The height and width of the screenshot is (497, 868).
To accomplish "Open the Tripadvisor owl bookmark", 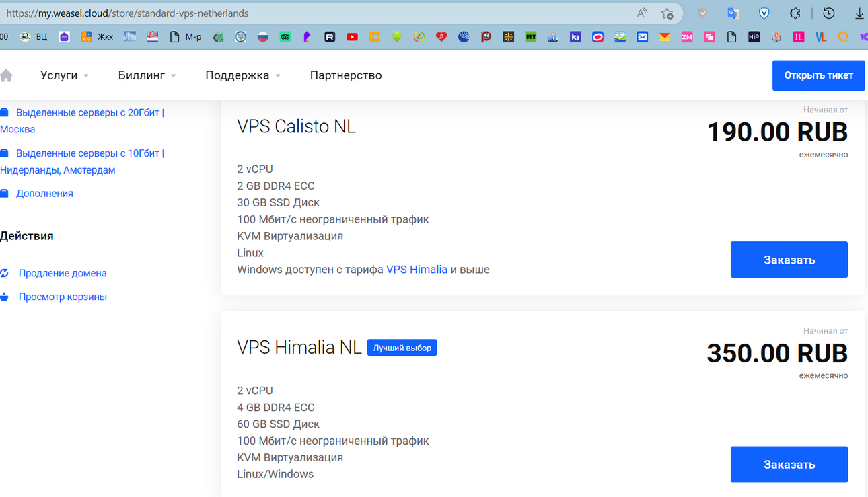I will pos(285,37).
